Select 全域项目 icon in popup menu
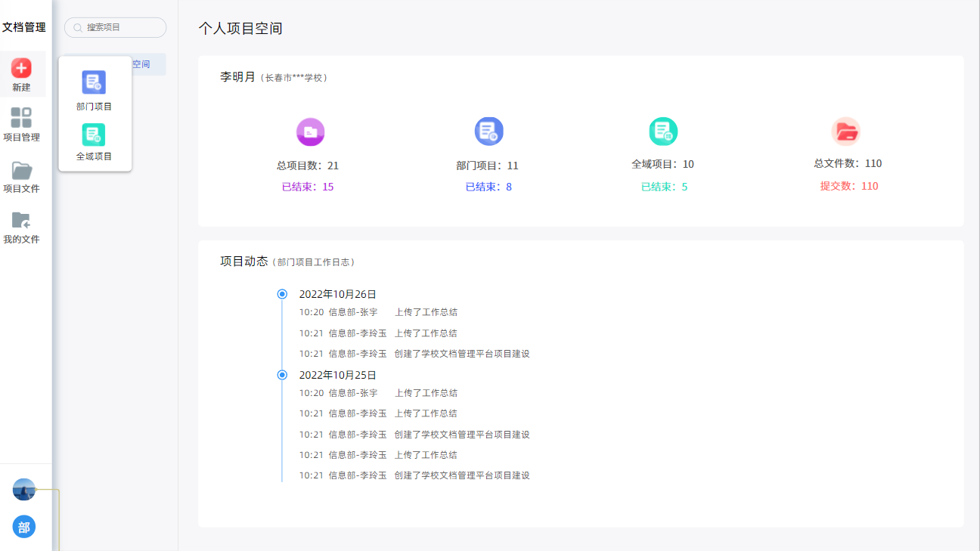Viewport: 980px width, 551px height. pos(94,135)
